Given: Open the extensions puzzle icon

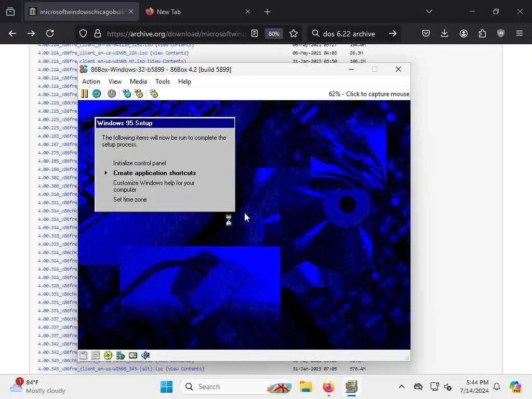Looking at the screenshot, I should pos(482,33).
